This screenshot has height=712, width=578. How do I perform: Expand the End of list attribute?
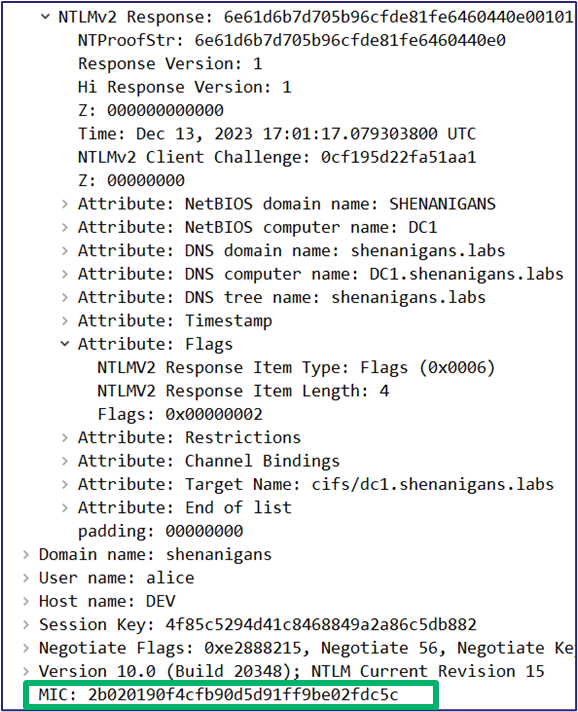point(65,508)
